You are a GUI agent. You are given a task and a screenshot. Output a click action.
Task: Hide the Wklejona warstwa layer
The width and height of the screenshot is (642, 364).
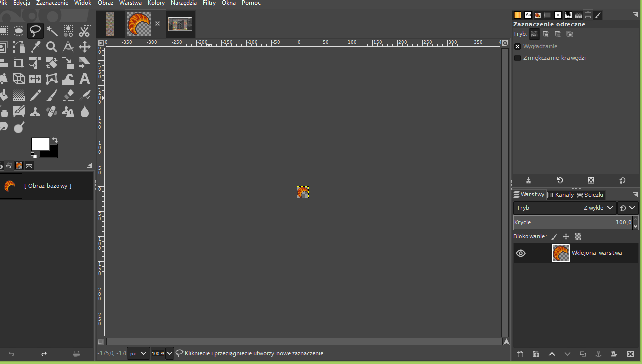tap(521, 253)
